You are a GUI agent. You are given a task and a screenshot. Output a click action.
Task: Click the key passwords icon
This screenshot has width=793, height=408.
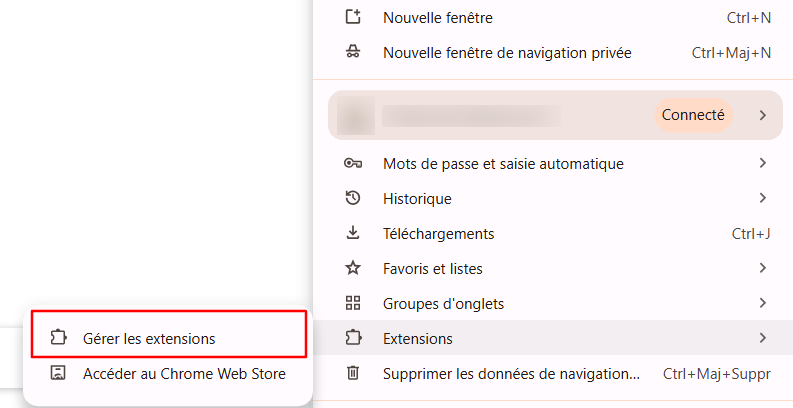point(352,163)
